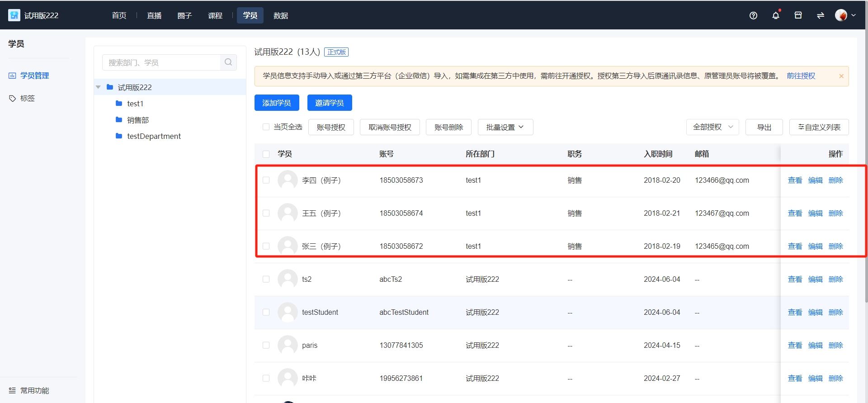Screen dimensions: 868x403
Task: Open 圈子 in top navigation
Action: [x=184, y=15]
